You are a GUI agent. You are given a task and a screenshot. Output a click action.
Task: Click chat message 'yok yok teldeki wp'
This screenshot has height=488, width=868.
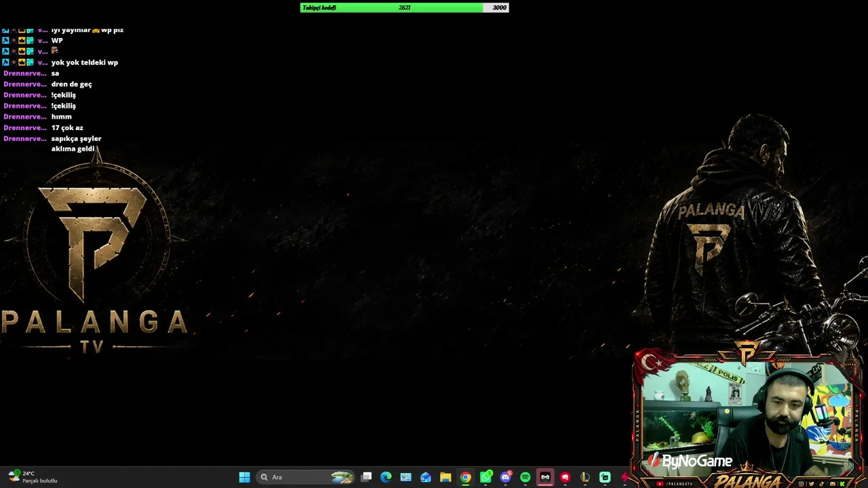(85, 62)
